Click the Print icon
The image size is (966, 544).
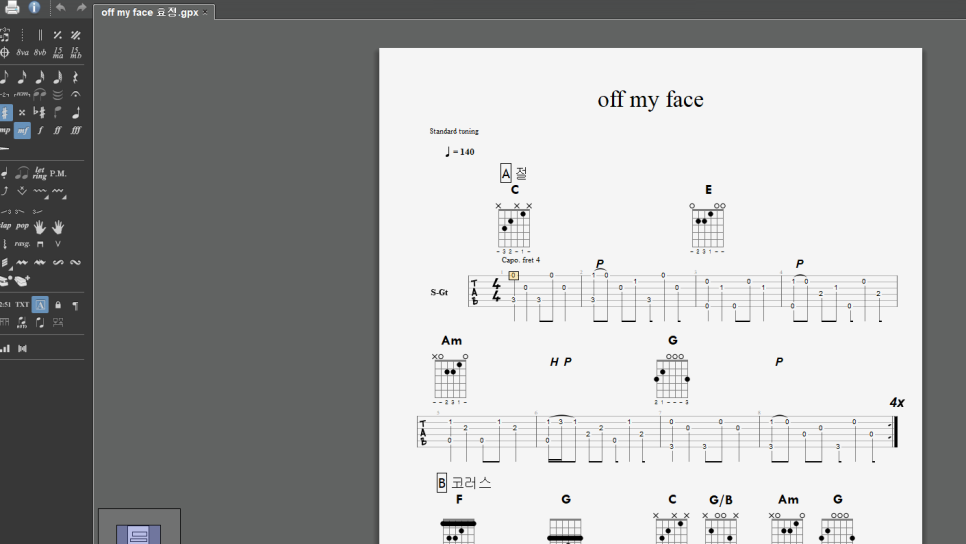pos(12,7)
